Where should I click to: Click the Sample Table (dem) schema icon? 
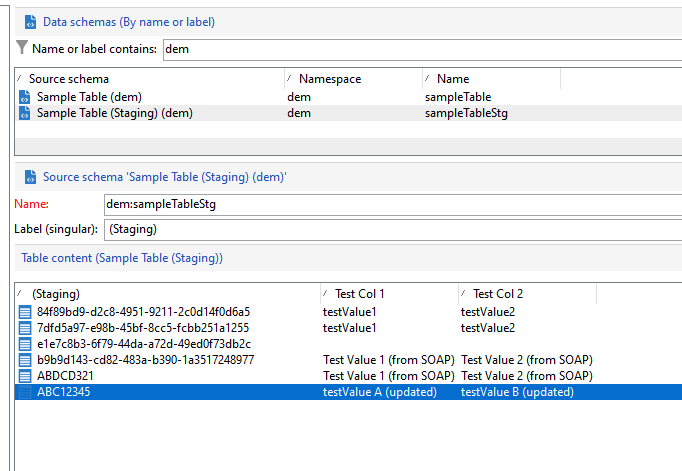click(x=25, y=97)
